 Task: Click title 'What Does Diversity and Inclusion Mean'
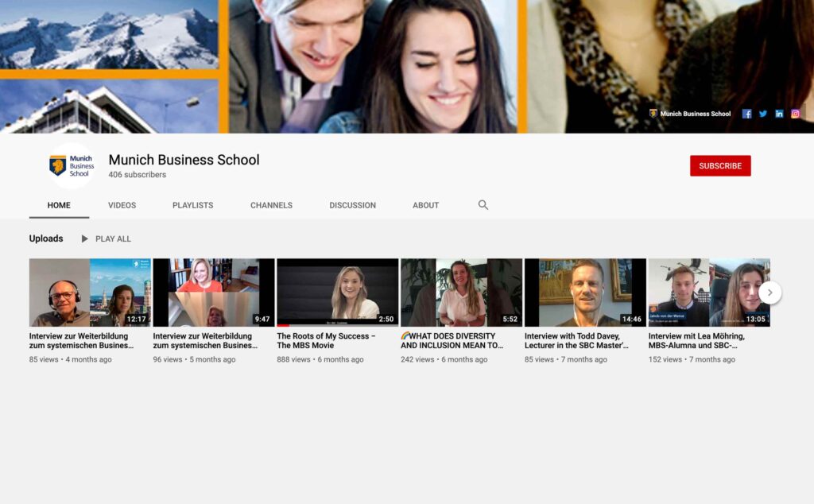(452, 340)
